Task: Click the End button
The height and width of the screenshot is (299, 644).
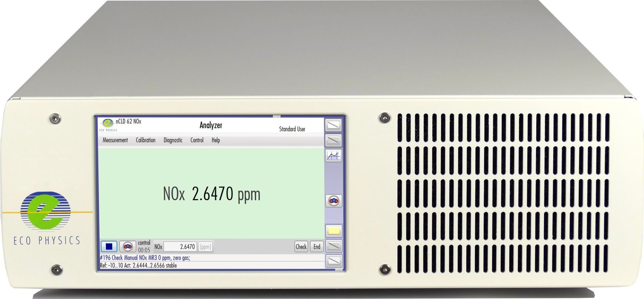Action: [x=317, y=247]
